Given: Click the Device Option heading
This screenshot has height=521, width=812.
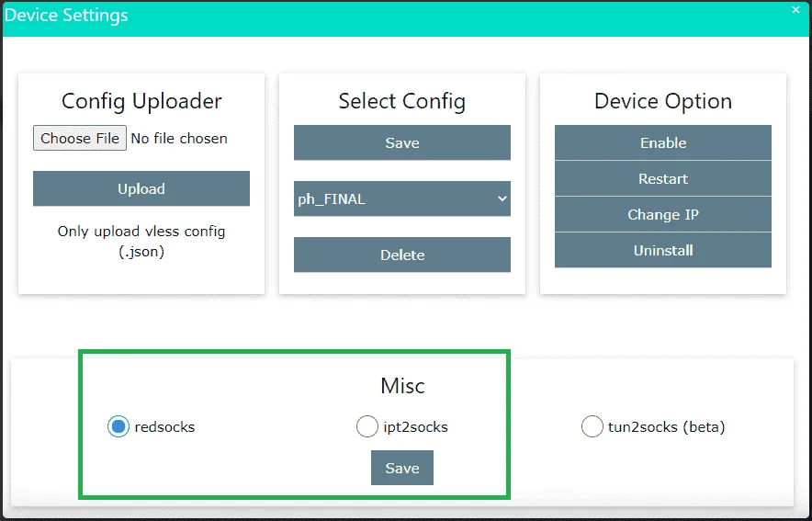Looking at the screenshot, I should [663, 101].
